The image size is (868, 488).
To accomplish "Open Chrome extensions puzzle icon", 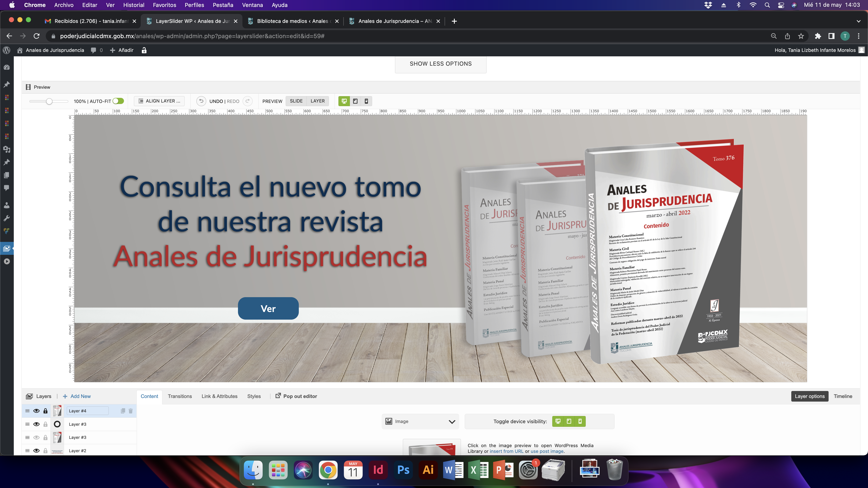I will pos(818,36).
